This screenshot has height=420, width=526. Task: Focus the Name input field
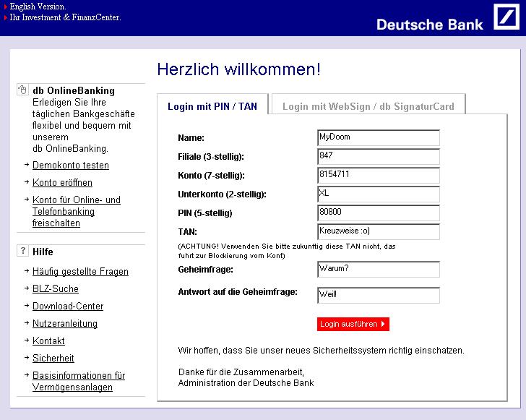(x=378, y=137)
